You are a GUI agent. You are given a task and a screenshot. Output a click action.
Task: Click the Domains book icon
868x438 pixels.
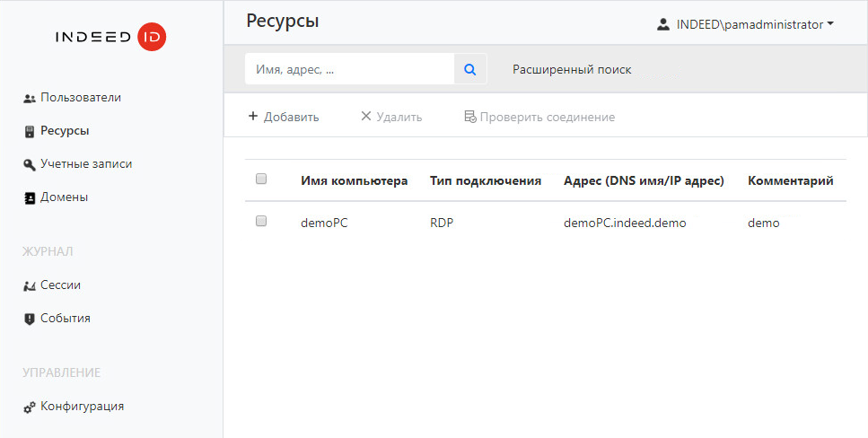point(29,197)
